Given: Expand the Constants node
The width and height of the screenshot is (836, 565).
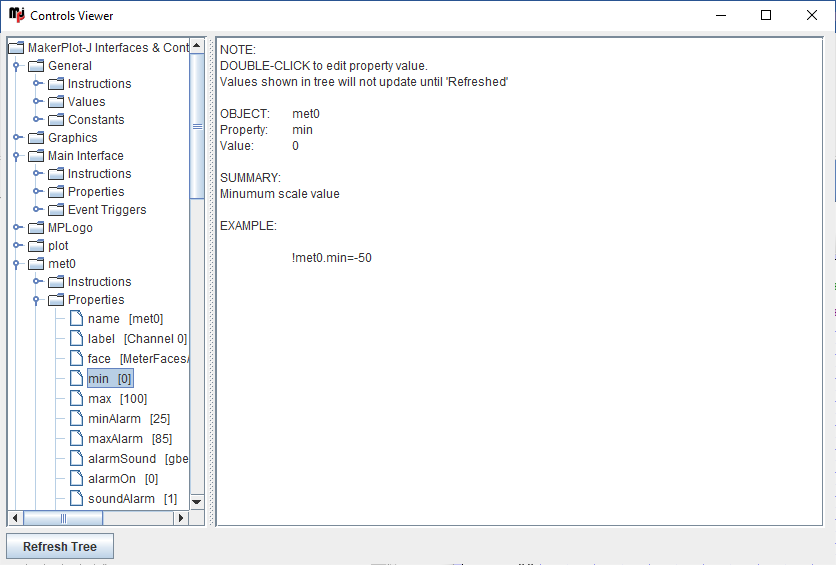Looking at the screenshot, I should (x=37, y=119).
